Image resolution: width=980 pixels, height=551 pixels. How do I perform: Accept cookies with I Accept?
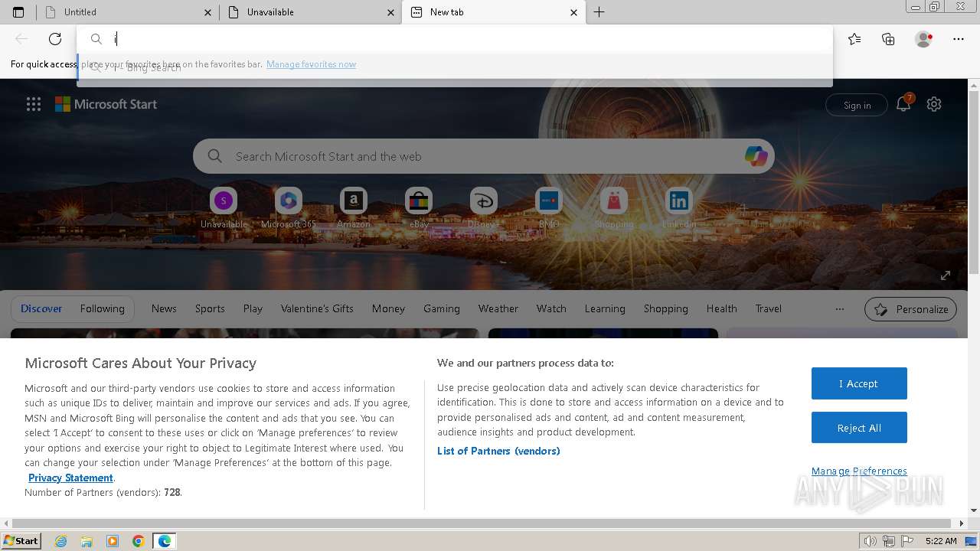(859, 383)
